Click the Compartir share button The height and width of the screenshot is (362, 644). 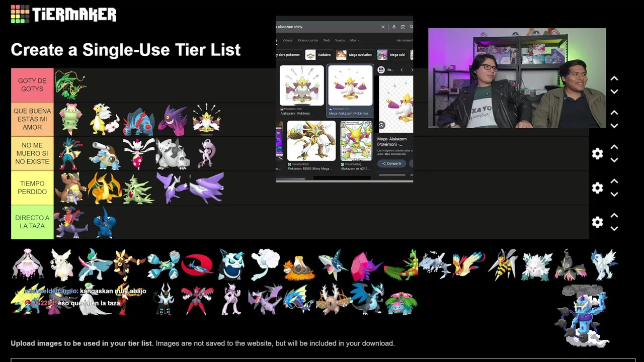click(392, 163)
